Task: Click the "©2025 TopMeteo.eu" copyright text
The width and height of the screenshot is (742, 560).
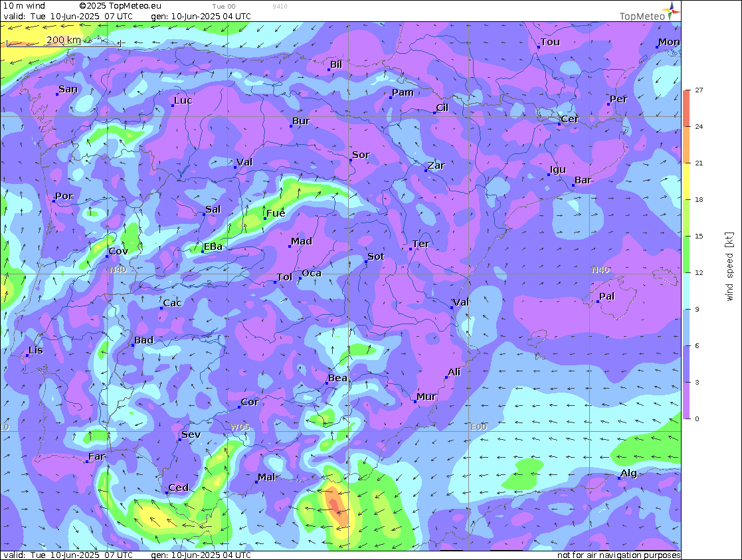Action: (x=120, y=6)
